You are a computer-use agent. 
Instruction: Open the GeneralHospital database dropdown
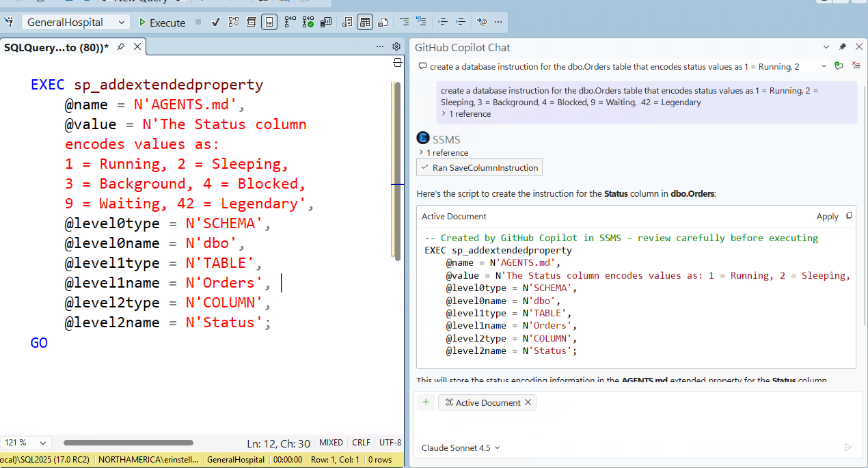point(75,23)
